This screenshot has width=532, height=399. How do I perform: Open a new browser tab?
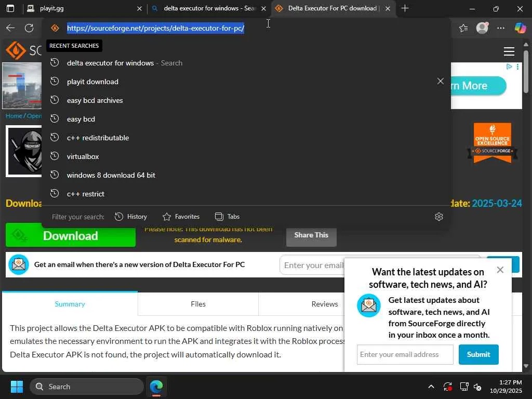(x=405, y=8)
